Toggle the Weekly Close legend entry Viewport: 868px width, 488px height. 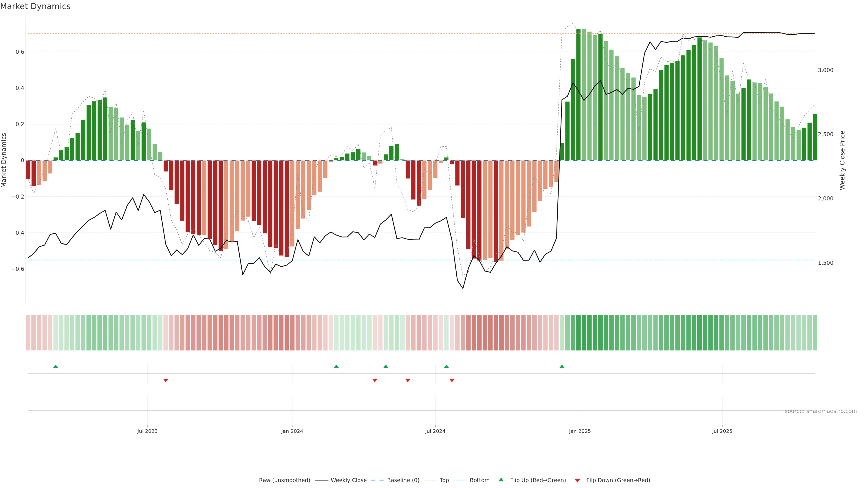(348, 480)
